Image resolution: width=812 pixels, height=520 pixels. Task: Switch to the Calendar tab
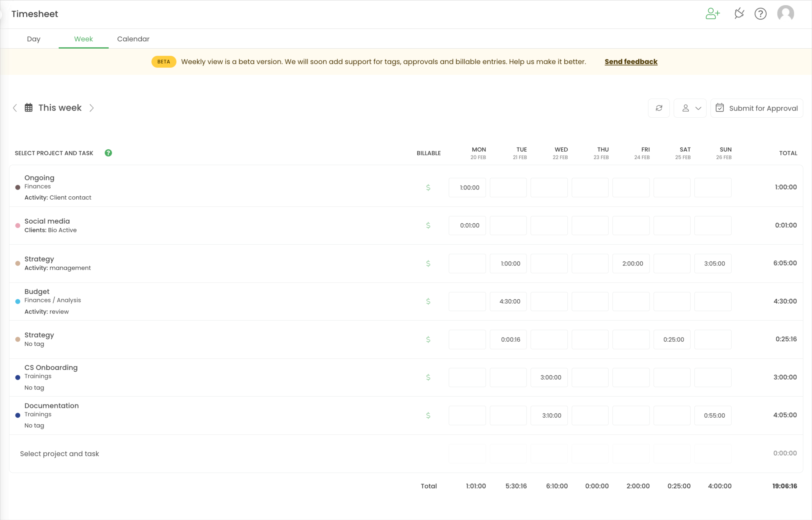133,39
